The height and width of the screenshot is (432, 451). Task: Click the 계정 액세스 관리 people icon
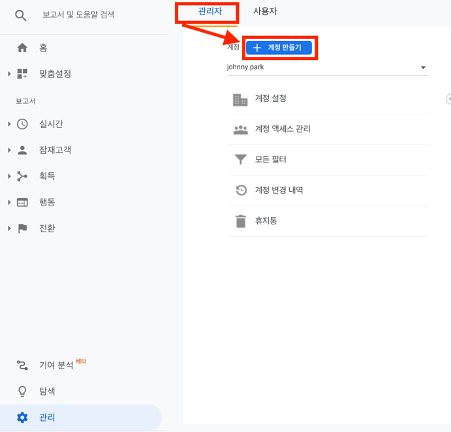click(x=240, y=129)
